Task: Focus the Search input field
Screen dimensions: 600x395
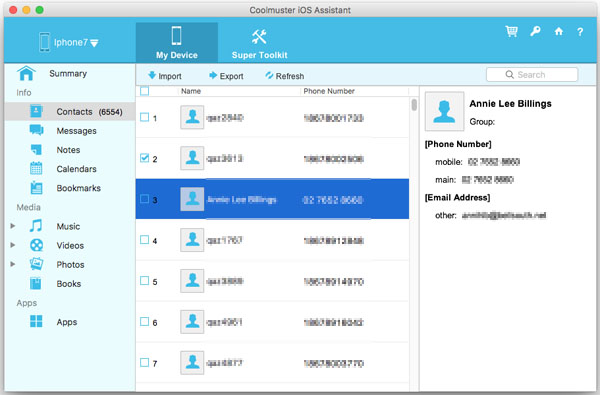Action: [532, 75]
